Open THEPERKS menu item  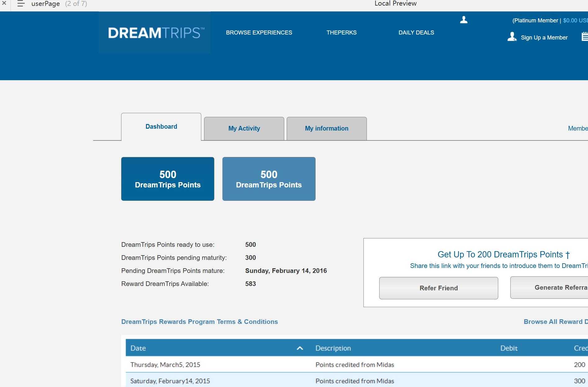pyautogui.click(x=341, y=33)
